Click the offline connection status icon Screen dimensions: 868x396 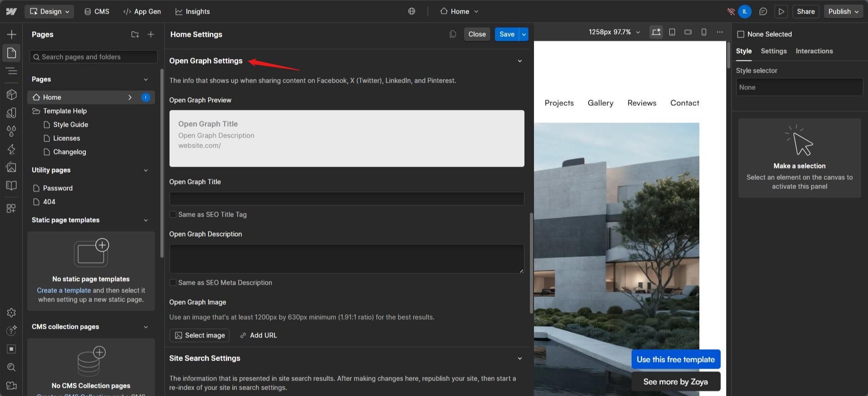coord(731,11)
